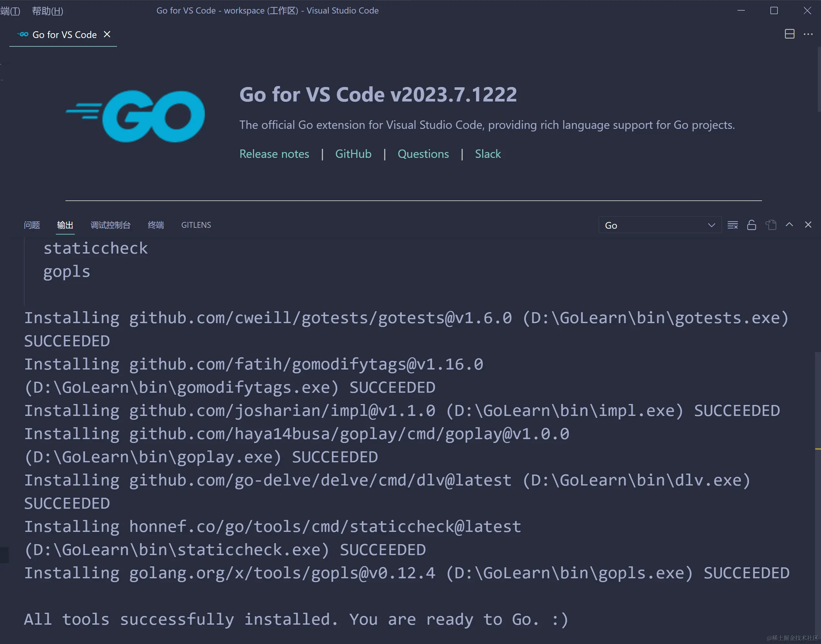Viewport: 821px width, 644px height.
Task: Open the 终端 panel tab
Action: [155, 225]
